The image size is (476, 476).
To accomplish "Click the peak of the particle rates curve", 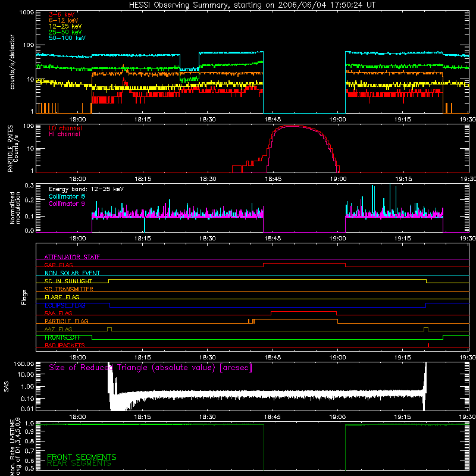I will (x=292, y=126).
